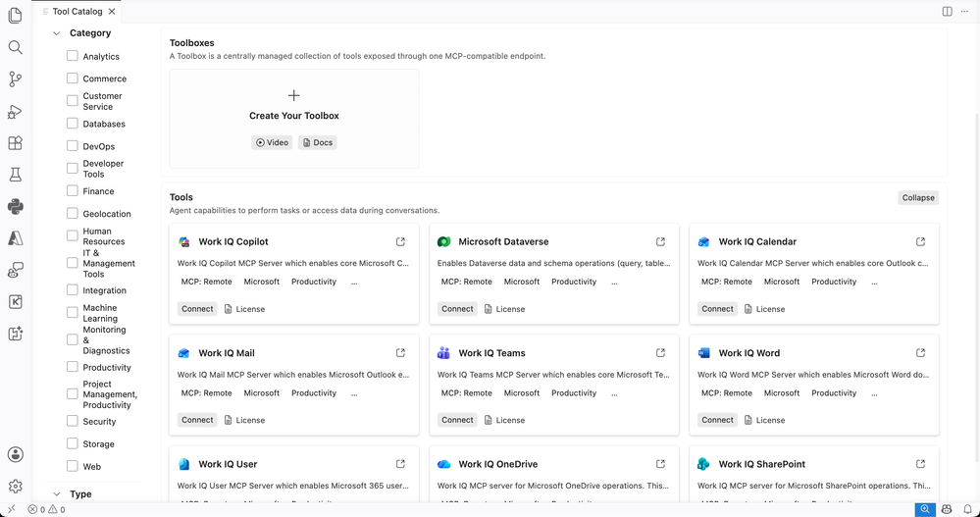Open Run and Debug view icon

[x=15, y=111]
